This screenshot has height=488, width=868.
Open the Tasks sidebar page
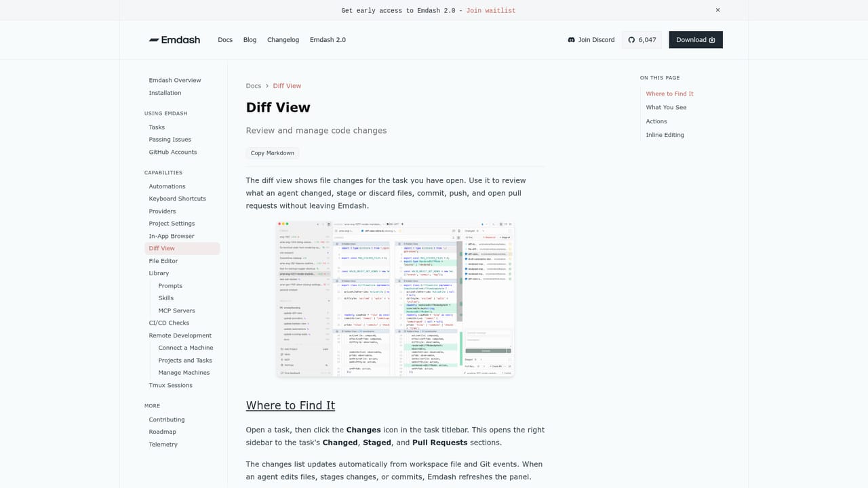[x=157, y=127]
